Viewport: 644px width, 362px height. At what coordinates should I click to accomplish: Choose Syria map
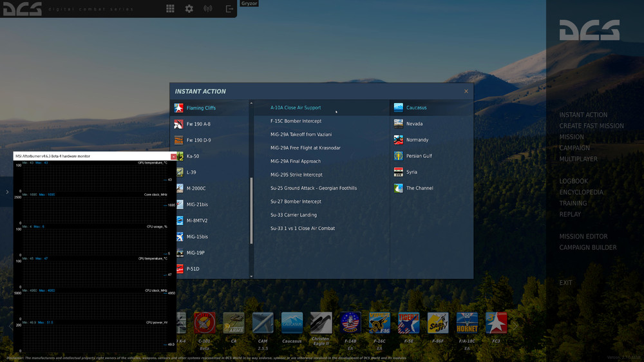[x=431, y=172]
